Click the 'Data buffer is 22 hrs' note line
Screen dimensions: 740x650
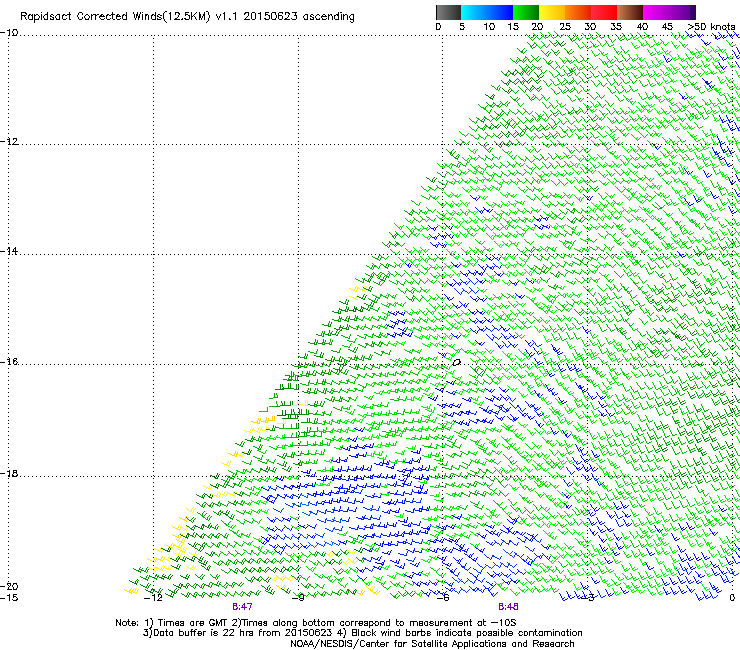[x=362, y=633]
